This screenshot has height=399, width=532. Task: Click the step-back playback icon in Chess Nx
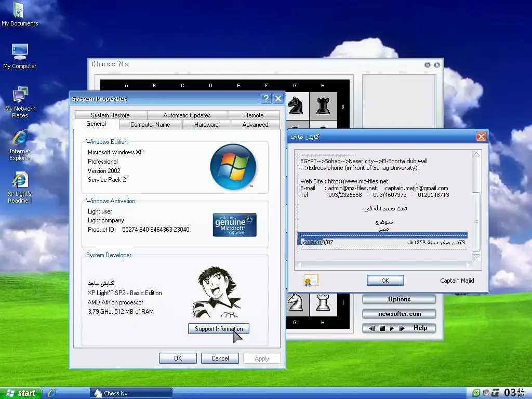pos(372,328)
